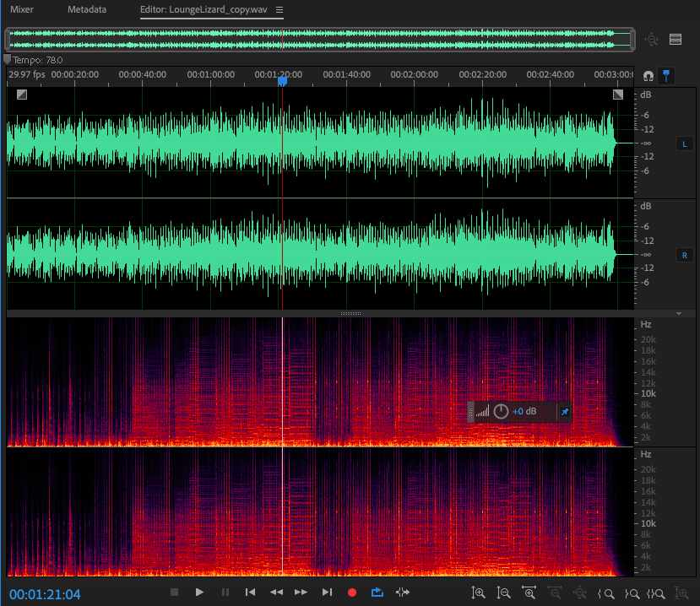This screenshot has width=700, height=606.
Task: Toggle the blue icon right of the headphones
Action: [666, 75]
